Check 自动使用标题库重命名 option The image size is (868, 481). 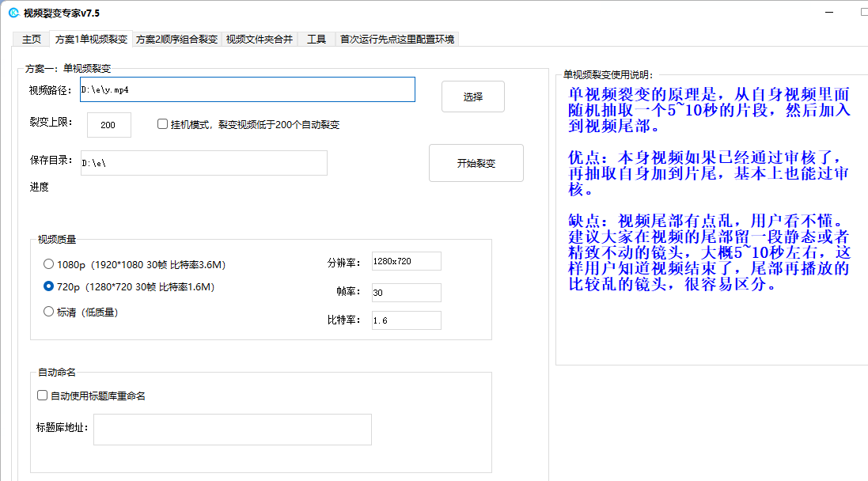pos(43,396)
